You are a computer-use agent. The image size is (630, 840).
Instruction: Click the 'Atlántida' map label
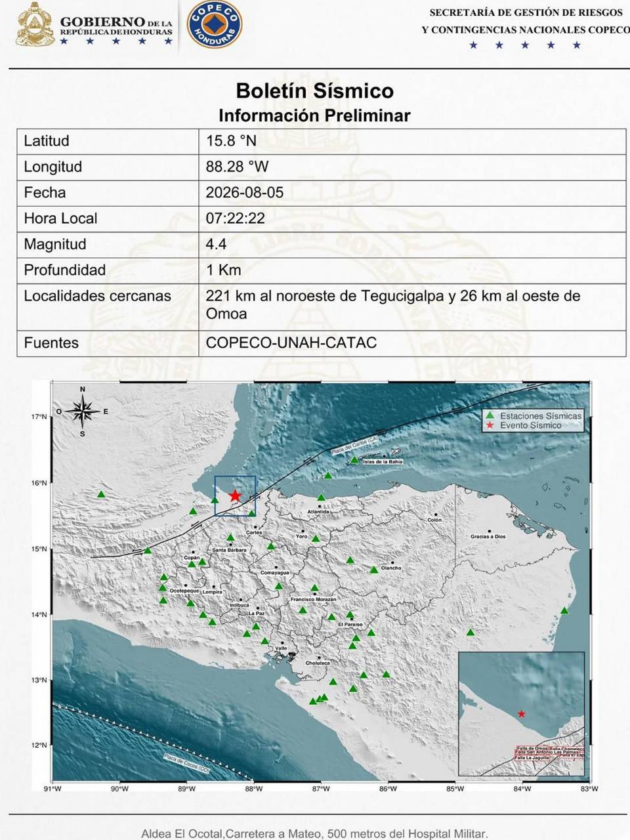click(x=319, y=512)
